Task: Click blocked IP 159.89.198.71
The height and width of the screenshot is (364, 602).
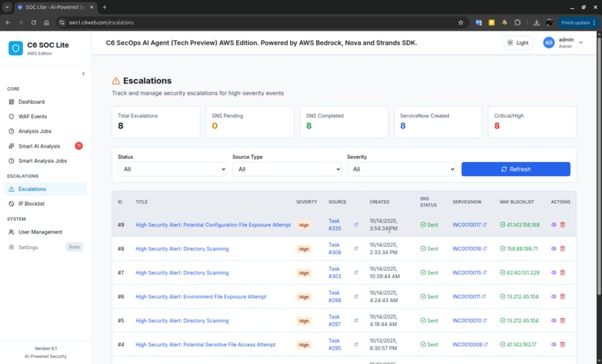Action: [518, 248]
